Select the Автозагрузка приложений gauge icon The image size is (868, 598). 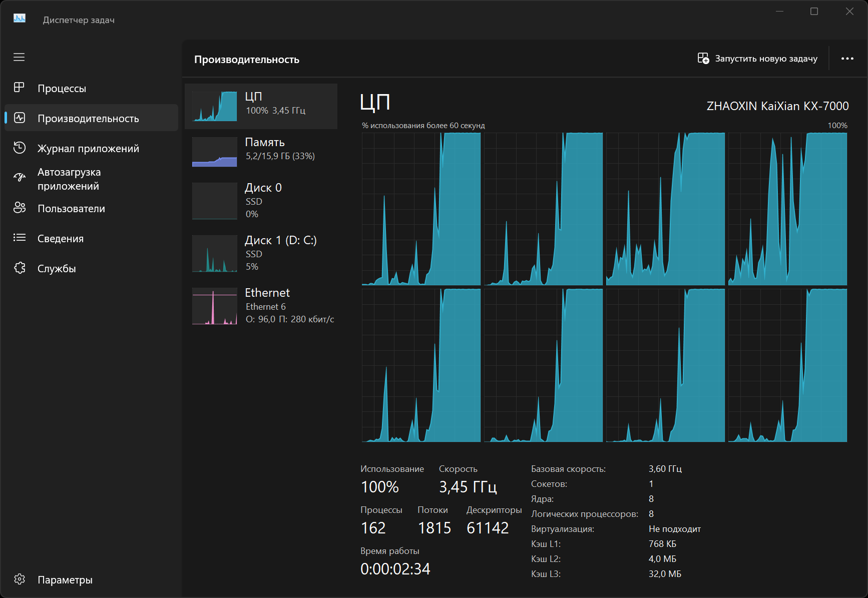[20, 177]
